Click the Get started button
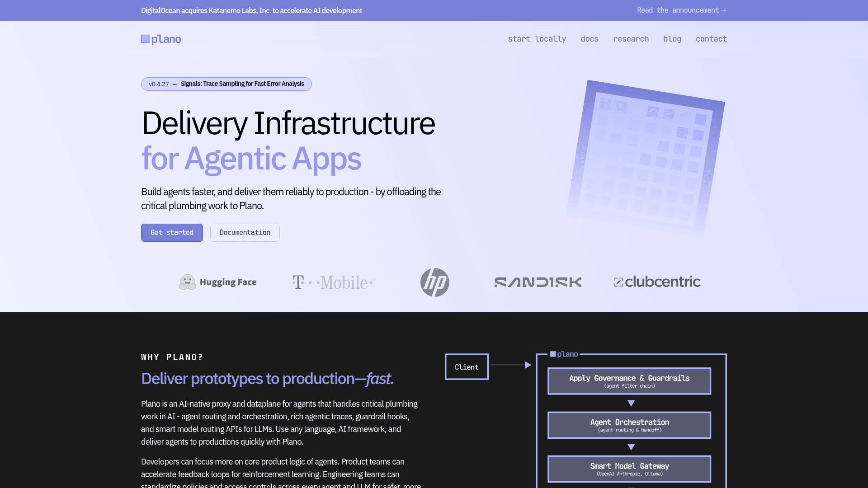Viewport: 868px width, 488px height. coord(172,233)
